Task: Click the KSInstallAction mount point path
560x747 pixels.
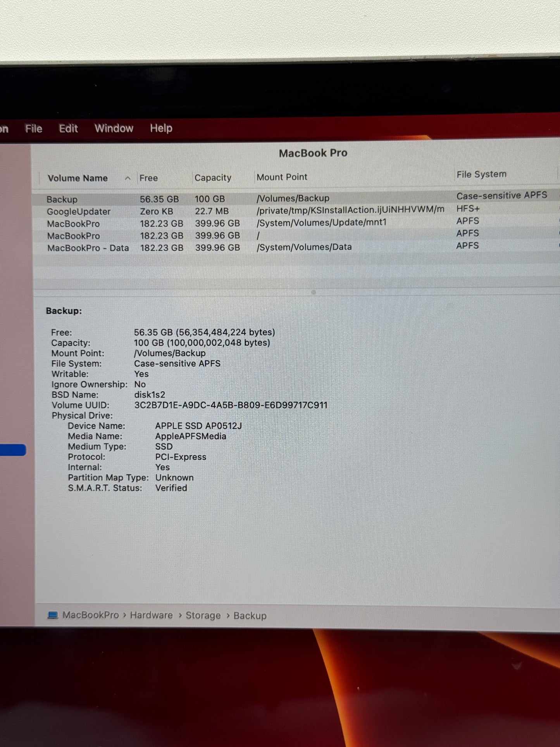Action: point(350,210)
